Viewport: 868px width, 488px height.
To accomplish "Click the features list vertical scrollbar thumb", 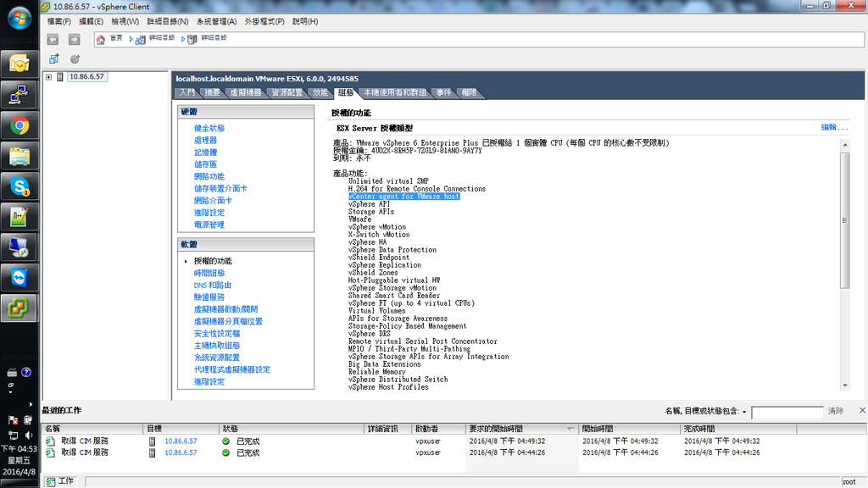I will click(x=845, y=220).
